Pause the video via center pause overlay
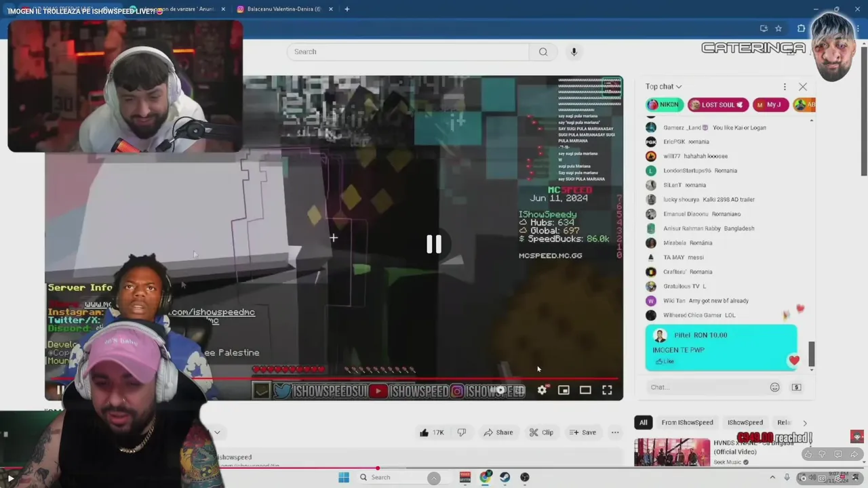This screenshot has width=868, height=488. [434, 244]
